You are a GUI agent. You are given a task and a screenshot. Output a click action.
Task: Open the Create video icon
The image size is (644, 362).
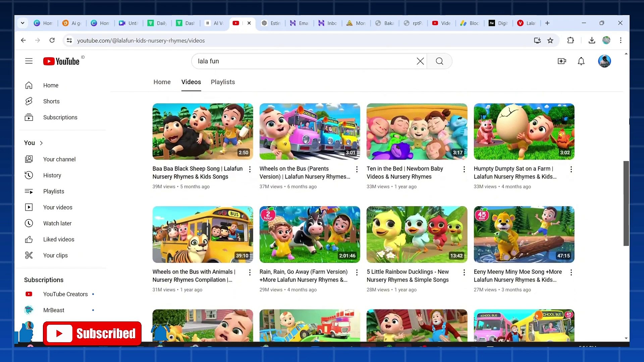(562, 61)
